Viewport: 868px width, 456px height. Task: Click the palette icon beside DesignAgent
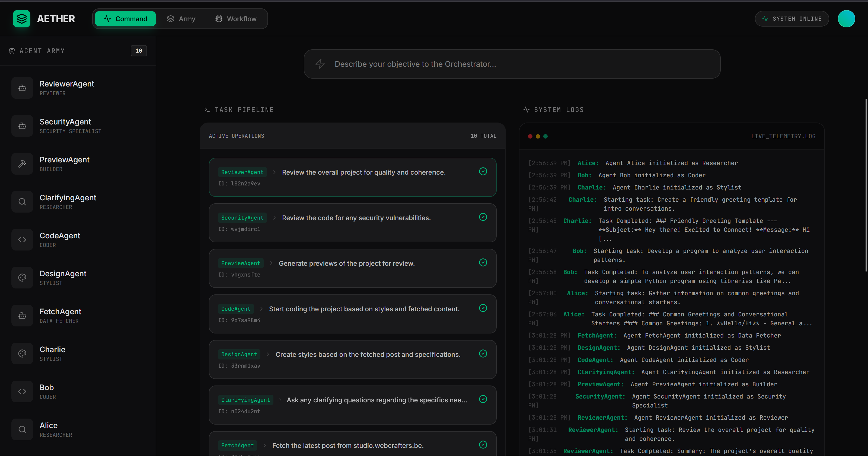(x=22, y=278)
